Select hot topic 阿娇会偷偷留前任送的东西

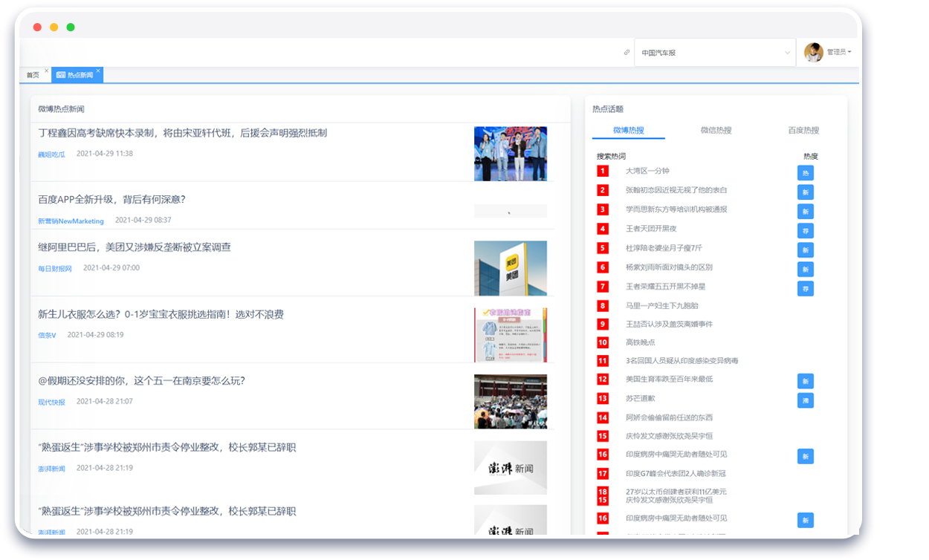(669, 417)
